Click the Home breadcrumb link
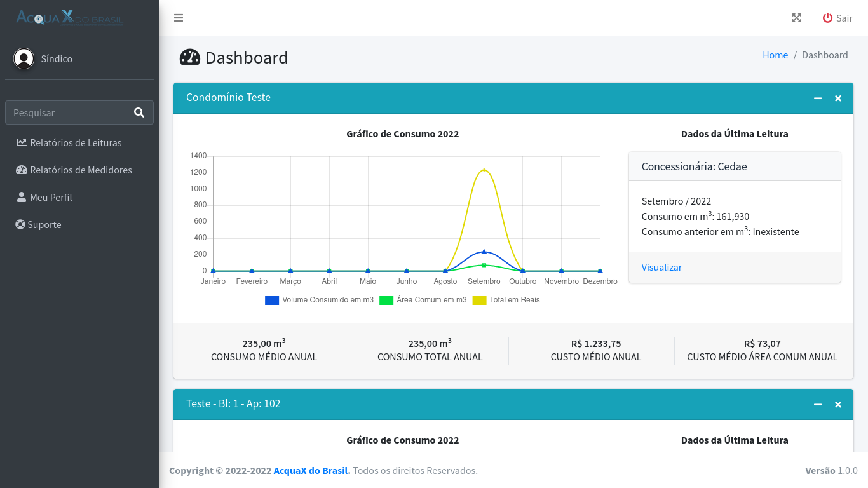Screen dimensions: 868x488 coord(775,55)
